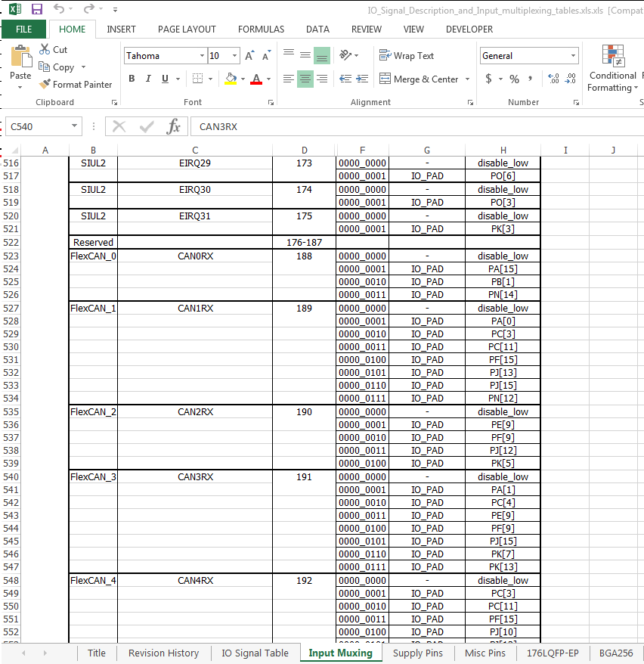
Task: Open IO Signal Table sheet tab
Action: pos(255,653)
